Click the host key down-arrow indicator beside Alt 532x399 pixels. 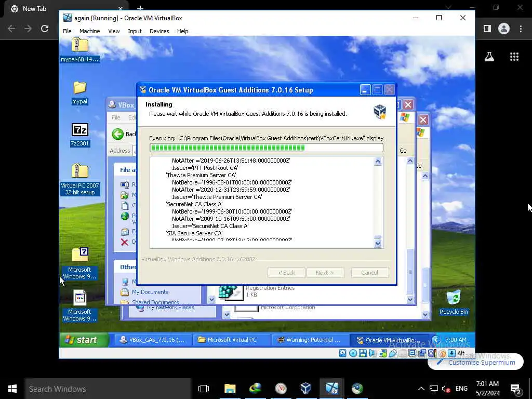[x=451, y=353]
